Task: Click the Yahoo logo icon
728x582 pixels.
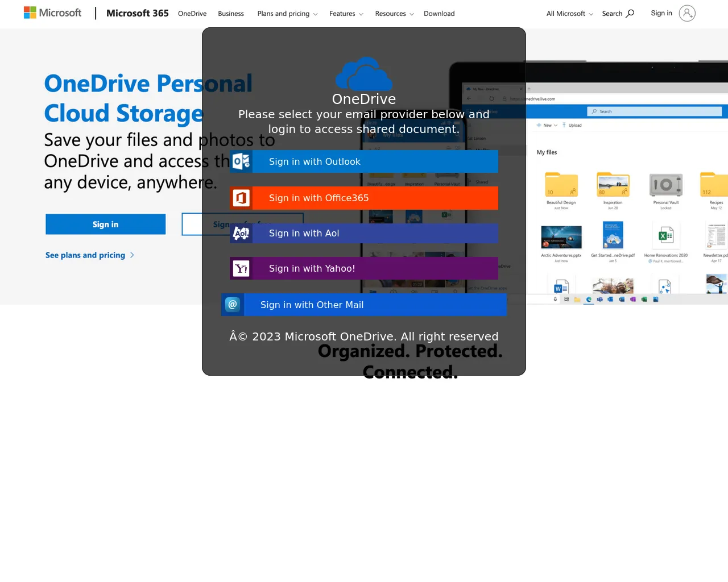Action: coord(241,268)
